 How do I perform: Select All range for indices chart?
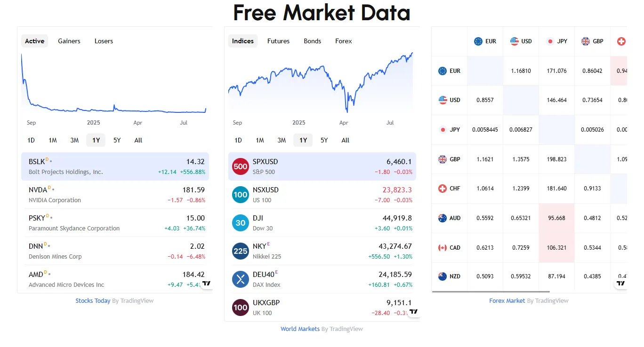346,140
